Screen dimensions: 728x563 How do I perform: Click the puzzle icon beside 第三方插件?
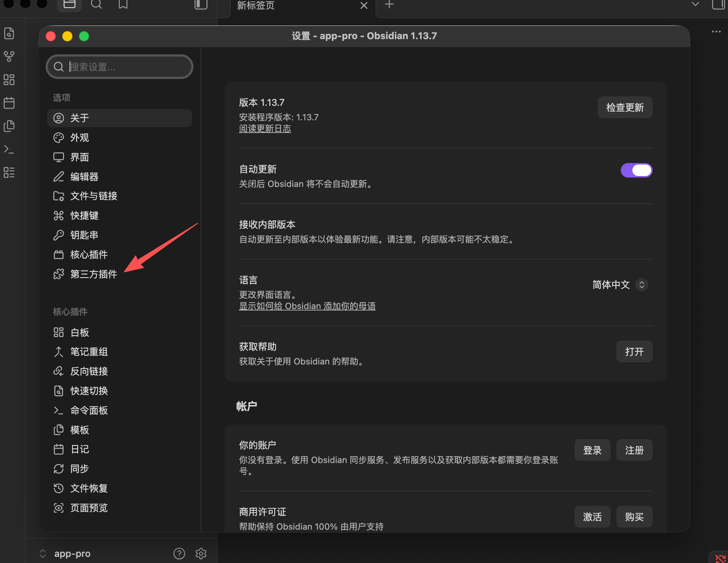point(59,274)
